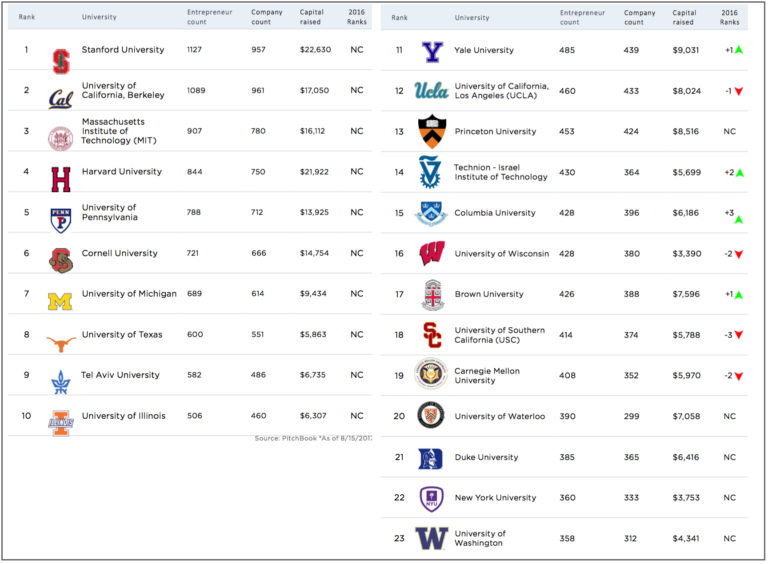Open the Tel Aviv University entry
The width and height of the screenshot is (768, 564).
click(120, 375)
